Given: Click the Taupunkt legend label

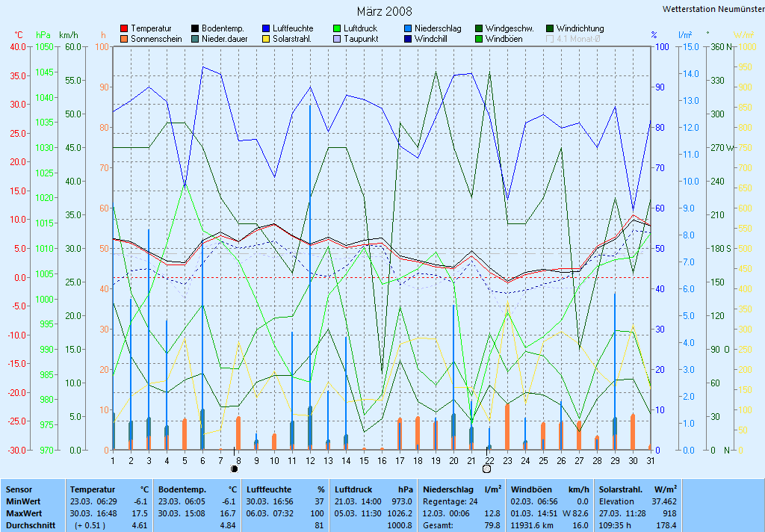Looking at the screenshot, I should point(361,39).
